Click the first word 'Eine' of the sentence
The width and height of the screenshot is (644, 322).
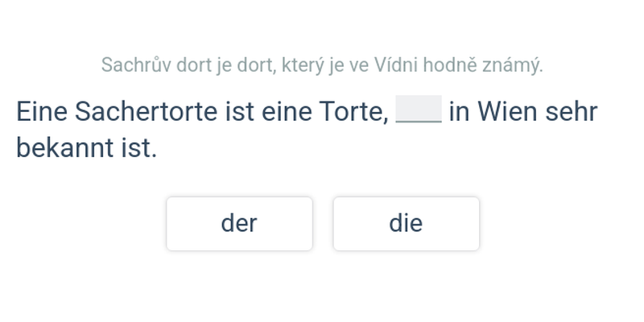(42, 111)
